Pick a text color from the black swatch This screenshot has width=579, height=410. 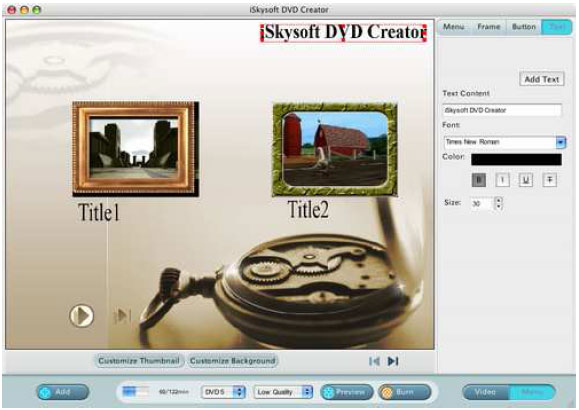click(516, 159)
